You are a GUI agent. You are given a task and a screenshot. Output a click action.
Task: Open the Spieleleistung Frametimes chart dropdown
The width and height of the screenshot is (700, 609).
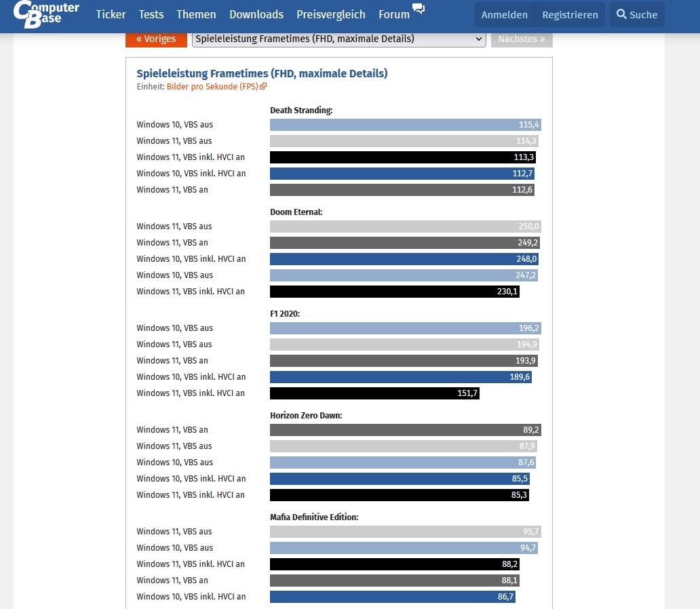point(339,39)
